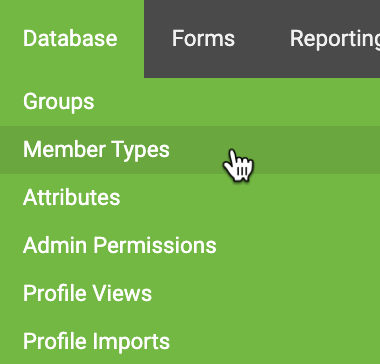Screen dimensions: 380x364
Task: Manage Admin Permissions settings
Action: point(190,246)
